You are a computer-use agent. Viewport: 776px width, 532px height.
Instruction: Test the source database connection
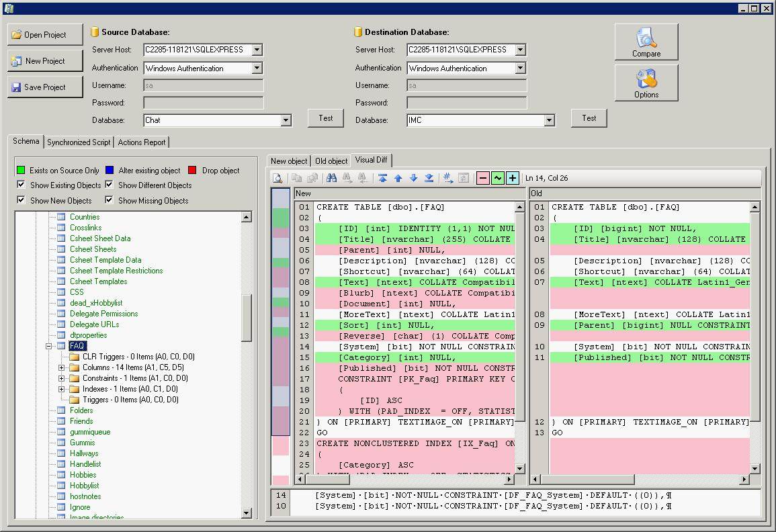coord(326,118)
